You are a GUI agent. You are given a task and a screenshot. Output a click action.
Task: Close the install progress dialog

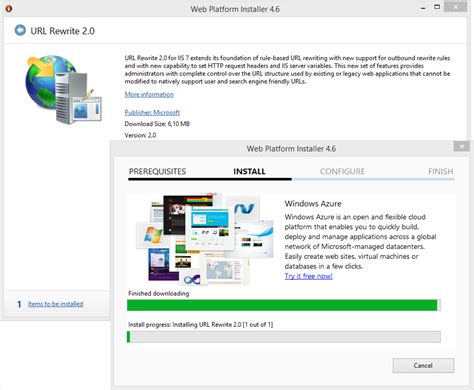click(x=462, y=146)
